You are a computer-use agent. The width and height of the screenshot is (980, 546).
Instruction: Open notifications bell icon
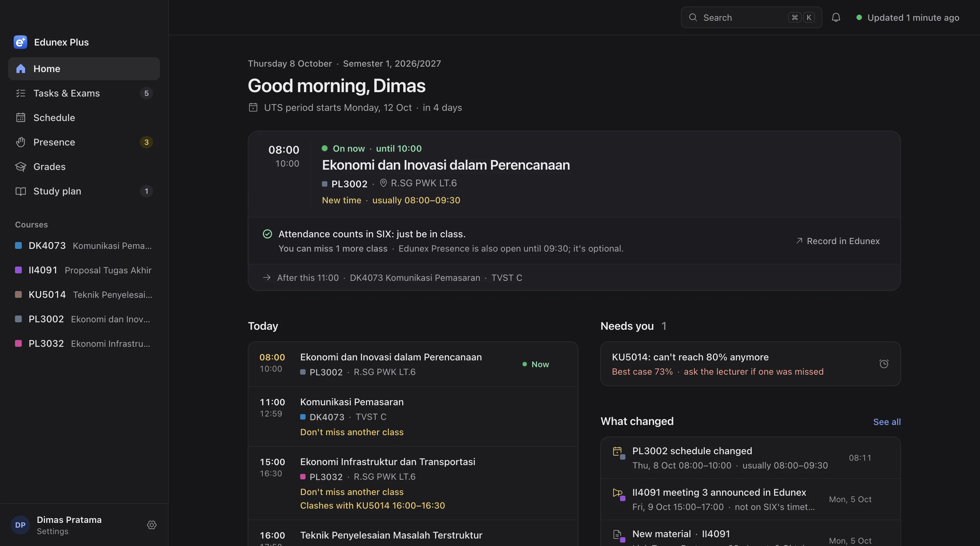tap(836, 17)
